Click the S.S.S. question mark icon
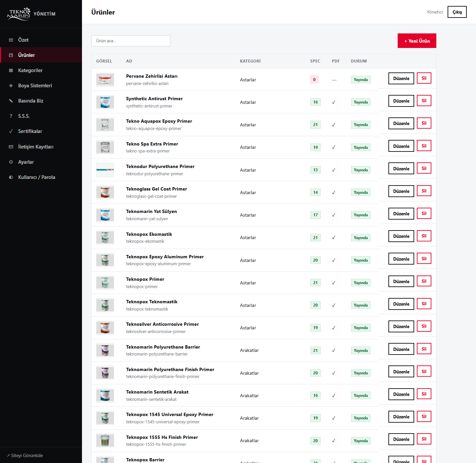 point(11,116)
